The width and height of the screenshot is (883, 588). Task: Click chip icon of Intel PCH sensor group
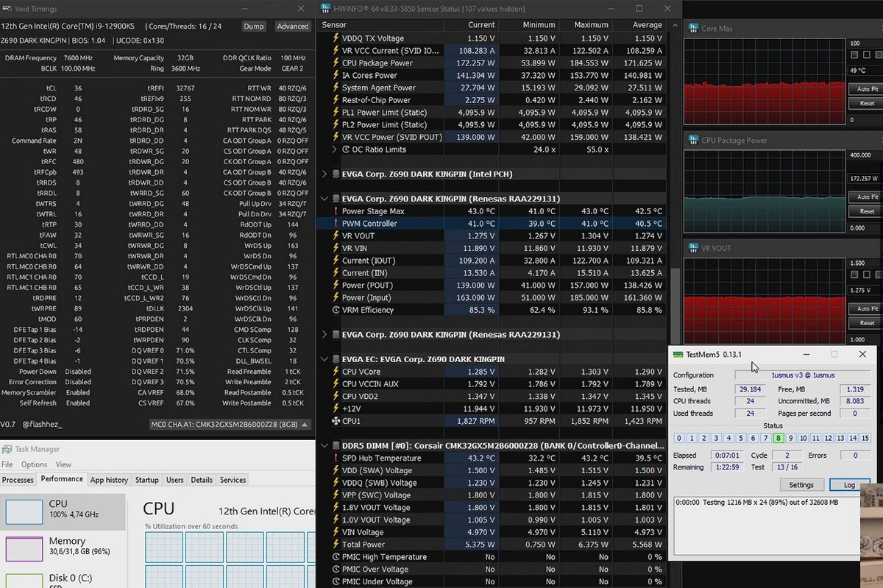[x=336, y=174]
